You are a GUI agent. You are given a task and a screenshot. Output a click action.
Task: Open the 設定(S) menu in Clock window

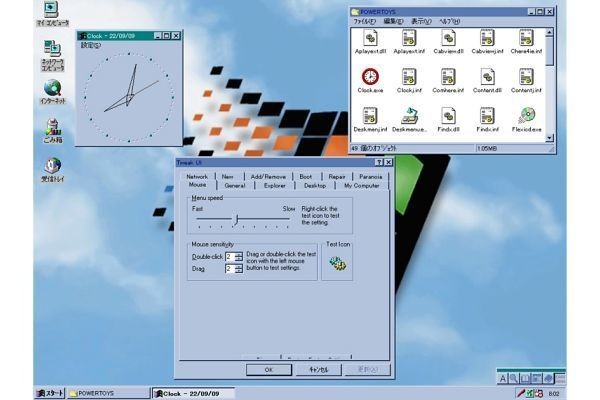click(91, 45)
